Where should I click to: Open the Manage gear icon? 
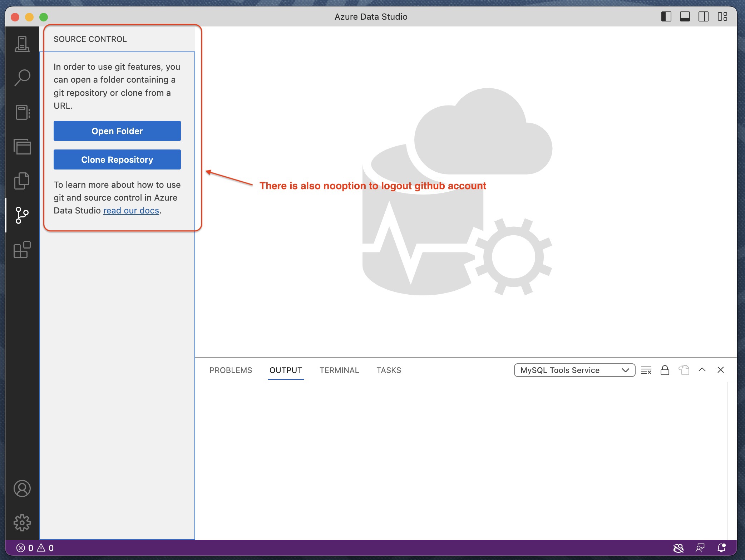[x=22, y=523]
